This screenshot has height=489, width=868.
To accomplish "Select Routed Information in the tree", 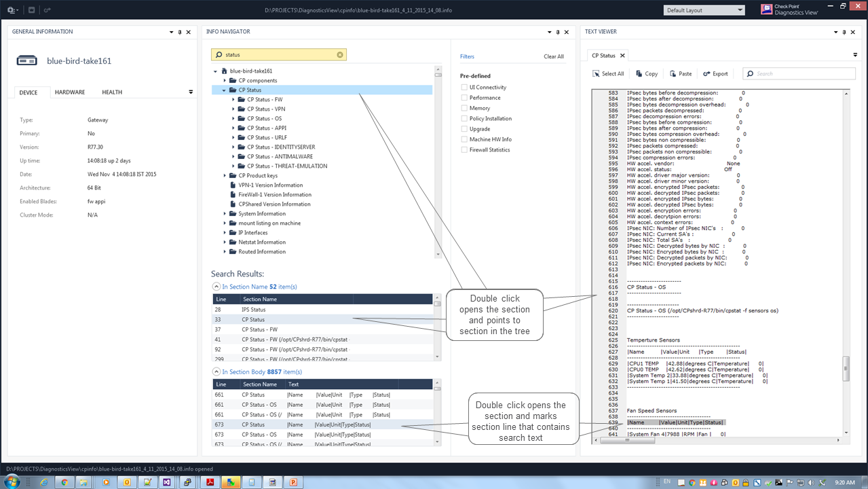I will click(262, 251).
